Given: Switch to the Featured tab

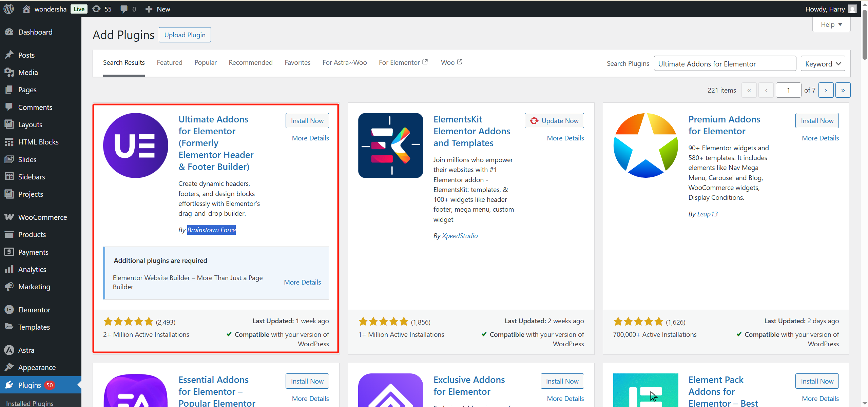Looking at the screenshot, I should tap(170, 62).
